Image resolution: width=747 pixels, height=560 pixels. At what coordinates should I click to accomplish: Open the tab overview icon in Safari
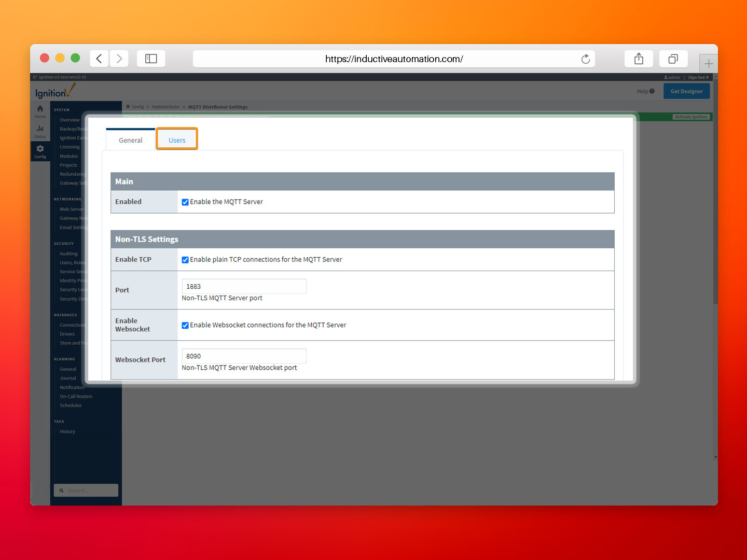click(x=673, y=59)
